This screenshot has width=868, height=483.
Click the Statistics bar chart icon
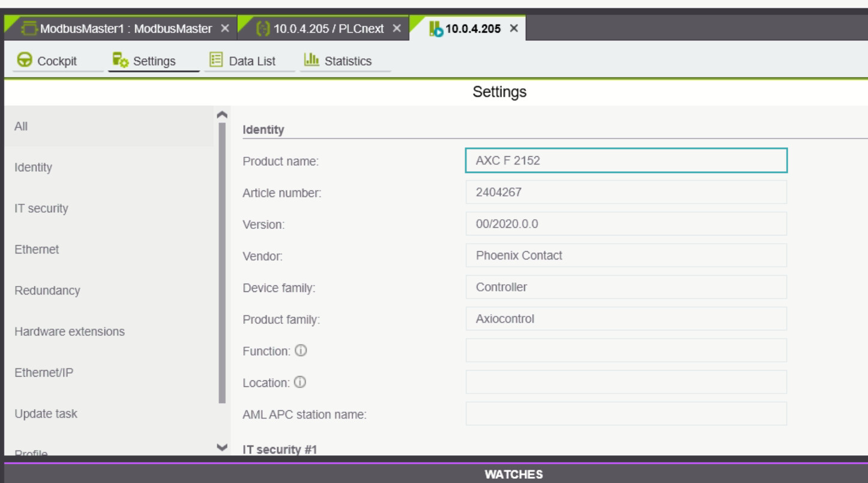tap(312, 60)
